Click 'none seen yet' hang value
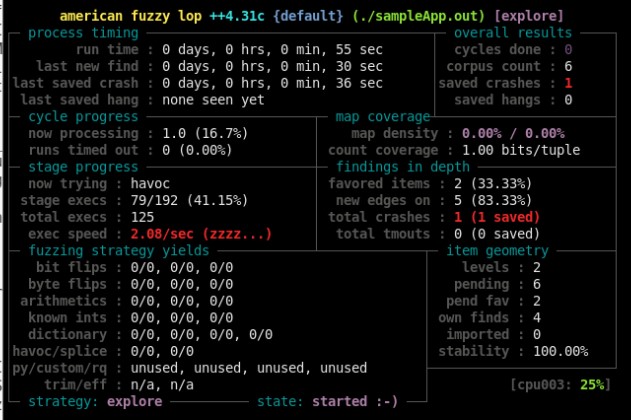The width and height of the screenshot is (631, 420). pos(213,100)
